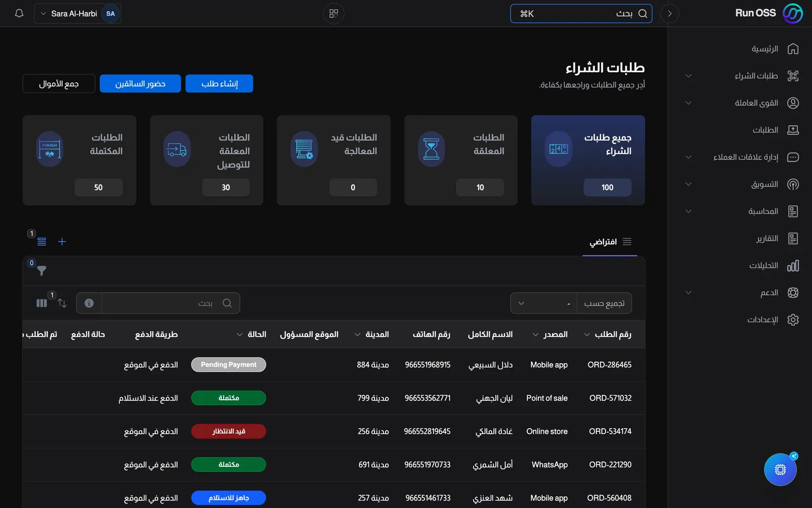Click the حضور السائقين button
Viewport: 812px width, 508px height.
pyautogui.click(x=140, y=84)
